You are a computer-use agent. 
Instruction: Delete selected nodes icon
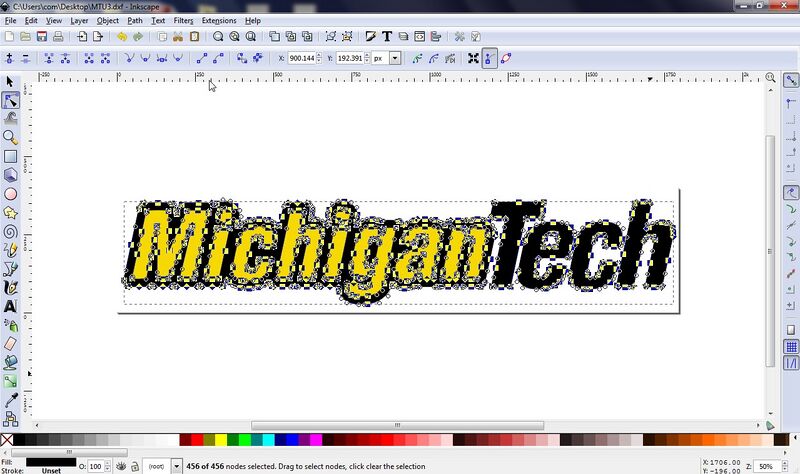(x=26, y=58)
